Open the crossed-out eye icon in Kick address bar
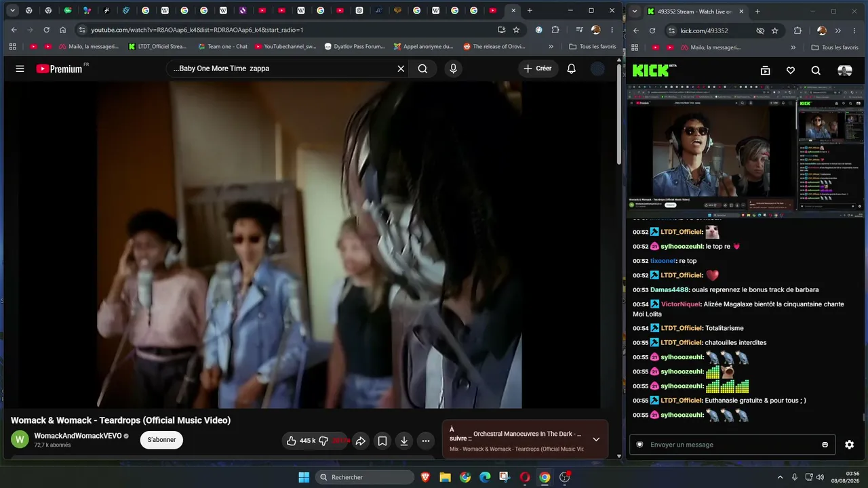This screenshot has width=868, height=488. click(x=760, y=30)
